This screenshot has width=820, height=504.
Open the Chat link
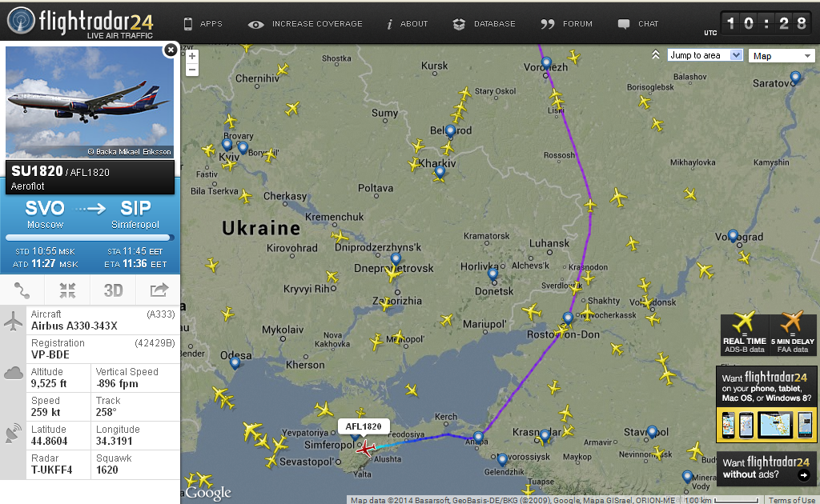[x=638, y=24]
